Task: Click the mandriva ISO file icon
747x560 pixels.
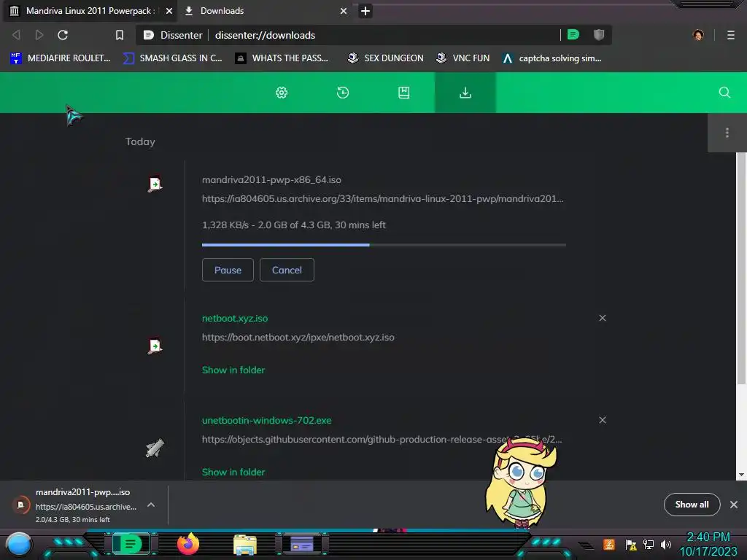Action: pos(155,184)
